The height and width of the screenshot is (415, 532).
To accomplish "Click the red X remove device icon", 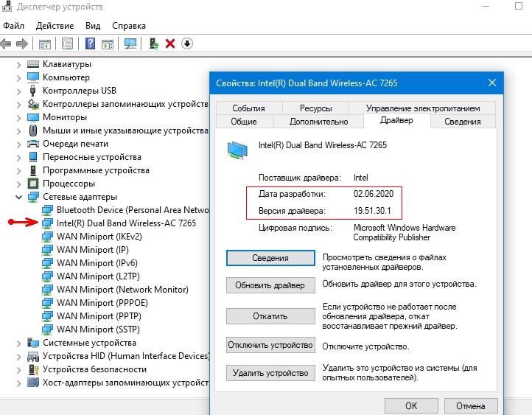I will [170, 43].
